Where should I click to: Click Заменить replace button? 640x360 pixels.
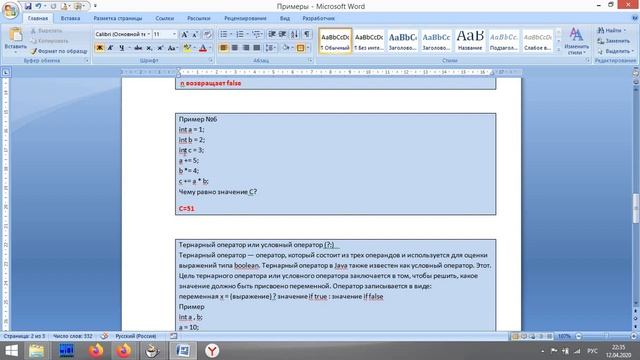[x=613, y=41]
